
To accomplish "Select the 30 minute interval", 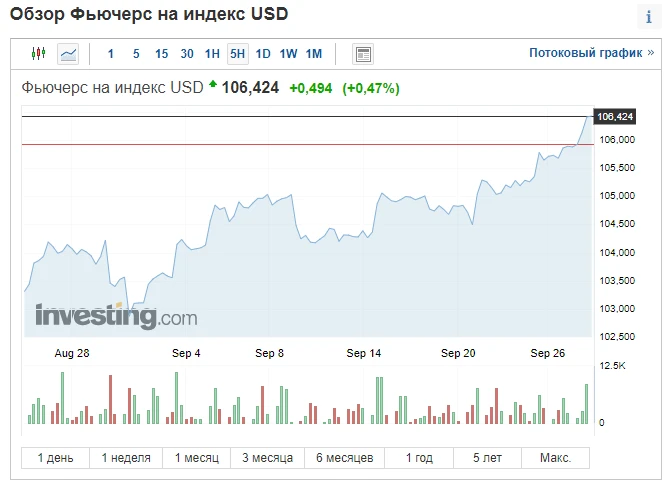I will coord(187,54).
